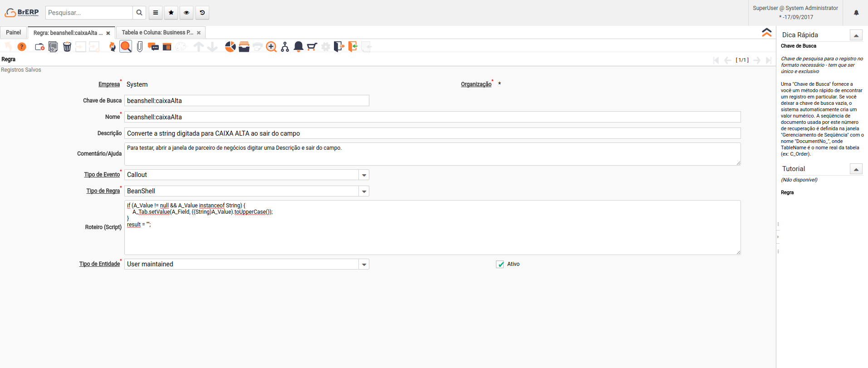Open the Report pie-chart icon
868x368 pixels.
click(230, 47)
